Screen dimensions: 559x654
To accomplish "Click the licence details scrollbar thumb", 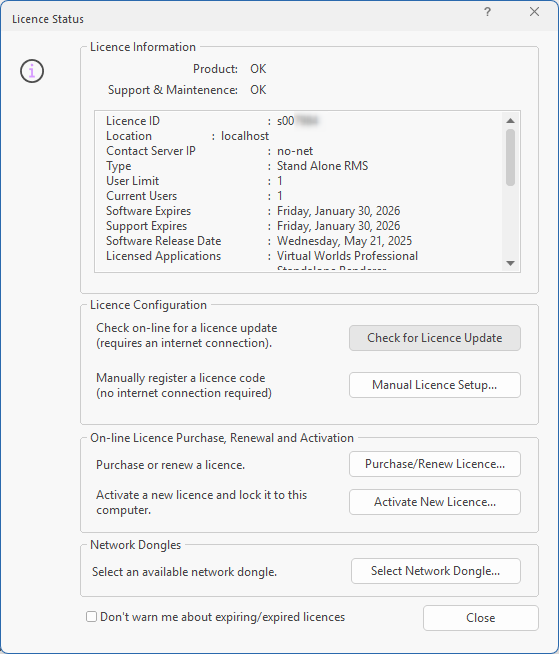I will (x=510, y=157).
